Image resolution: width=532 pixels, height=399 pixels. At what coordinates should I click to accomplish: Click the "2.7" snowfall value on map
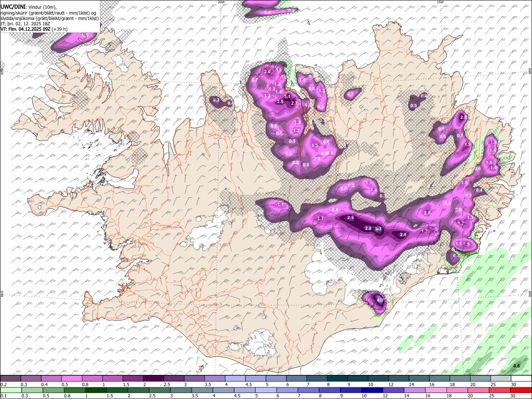(294, 103)
